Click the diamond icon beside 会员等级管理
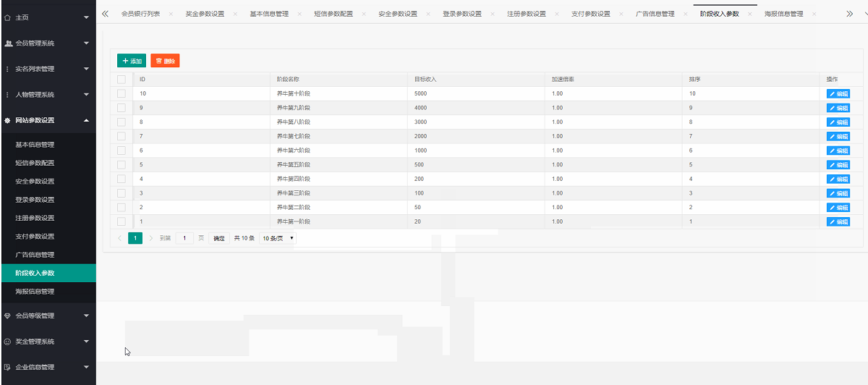The image size is (868, 385). click(x=8, y=316)
